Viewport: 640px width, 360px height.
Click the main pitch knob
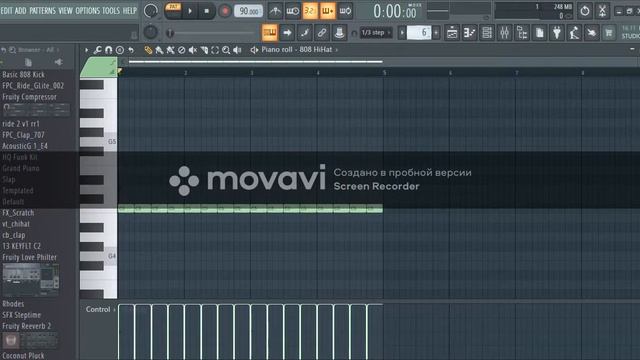pyautogui.click(x=151, y=32)
